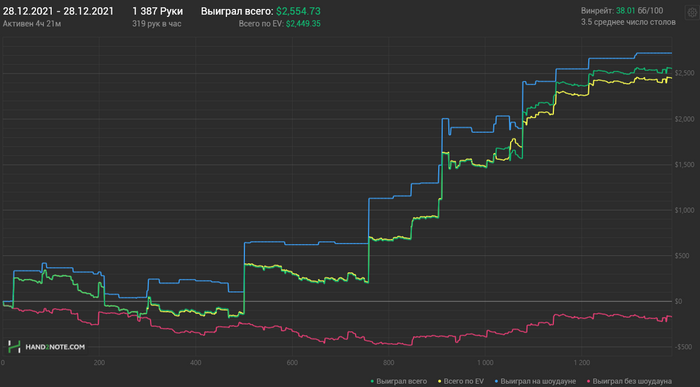Click the $1,000 y-axis label
This screenshot has width=700, height=387.
[684, 210]
